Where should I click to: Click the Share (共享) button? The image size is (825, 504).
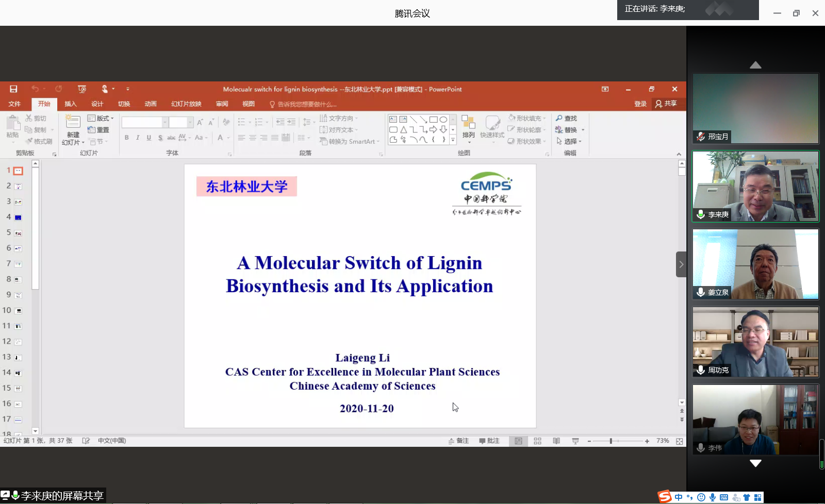pyautogui.click(x=666, y=104)
